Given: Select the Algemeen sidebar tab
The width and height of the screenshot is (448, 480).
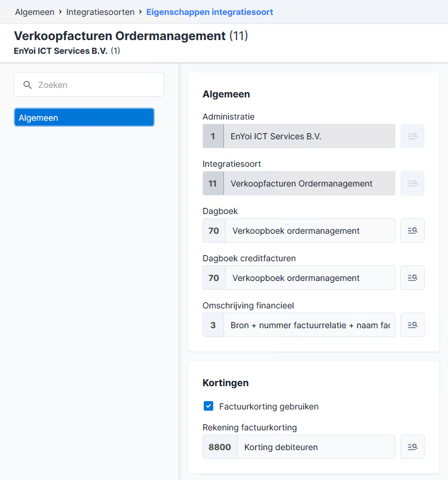Looking at the screenshot, I should [84, 117].
